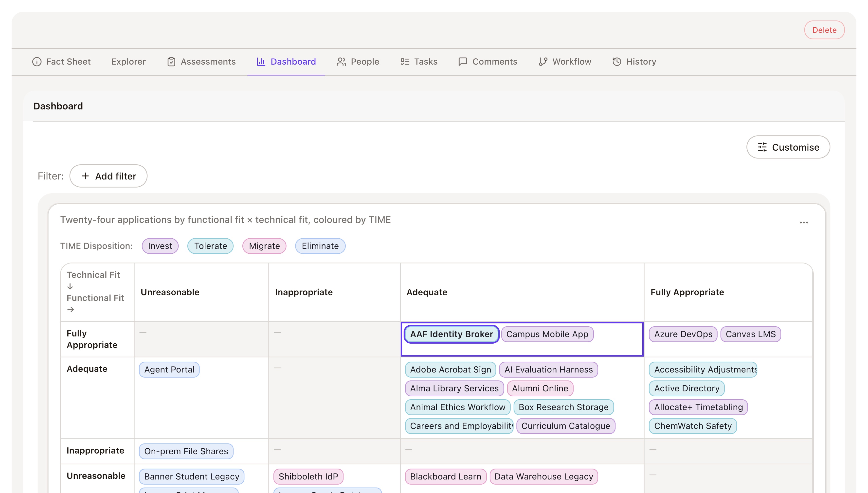Click the Comments speech bubble icon
The width and height of the screenshot is (868, 493).
point(463,62)
